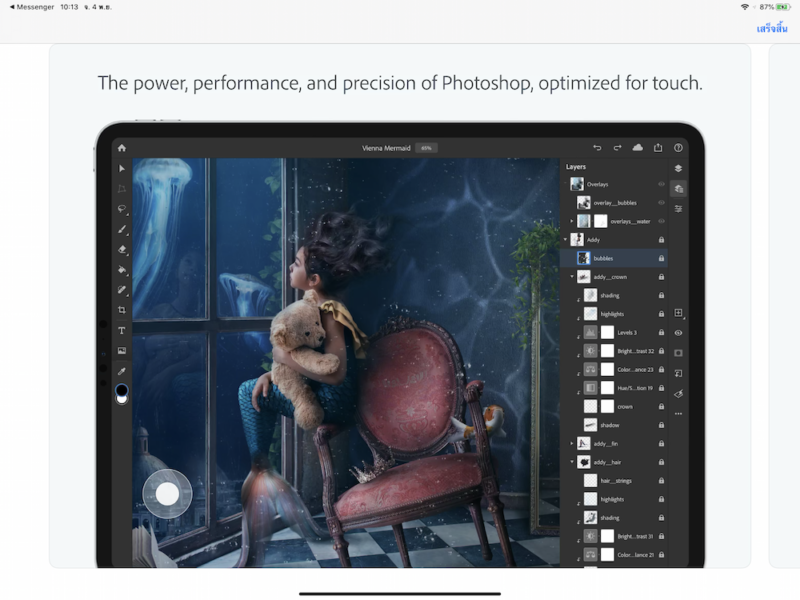
Task: Open the foreground color swatch
Action: [x=121, y=389]
